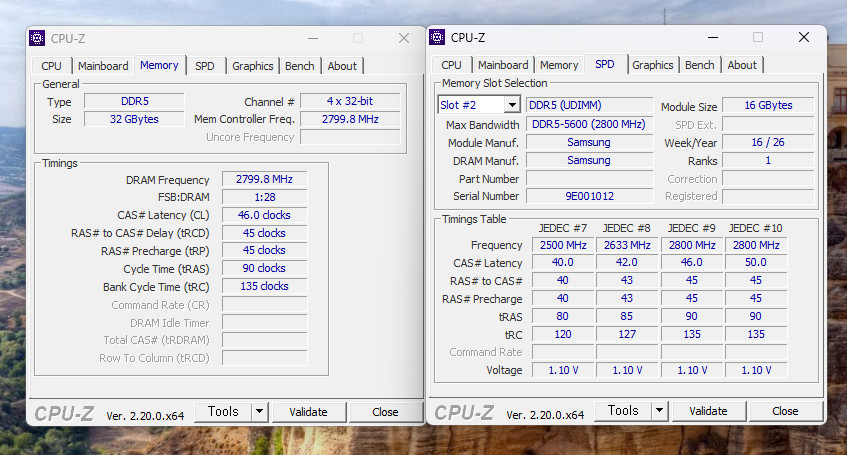Open the Graphics tab in right window

point(653,65)
